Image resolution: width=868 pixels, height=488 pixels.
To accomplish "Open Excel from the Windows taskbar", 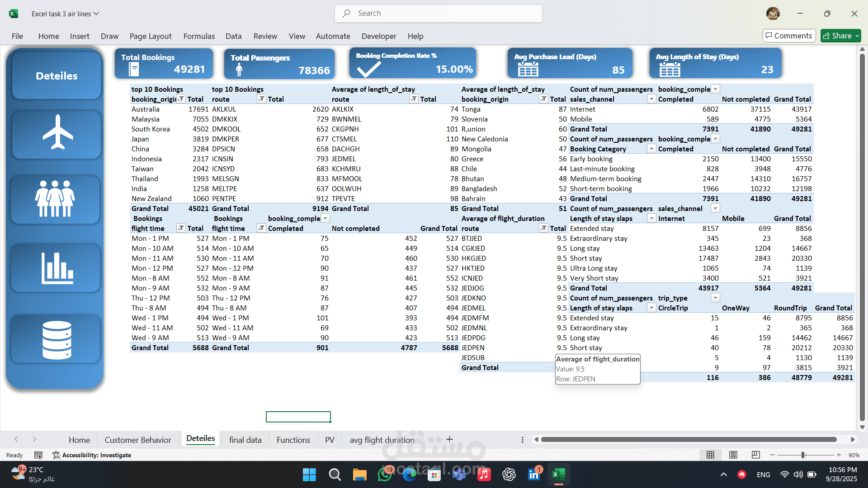I will click(558, 474).
